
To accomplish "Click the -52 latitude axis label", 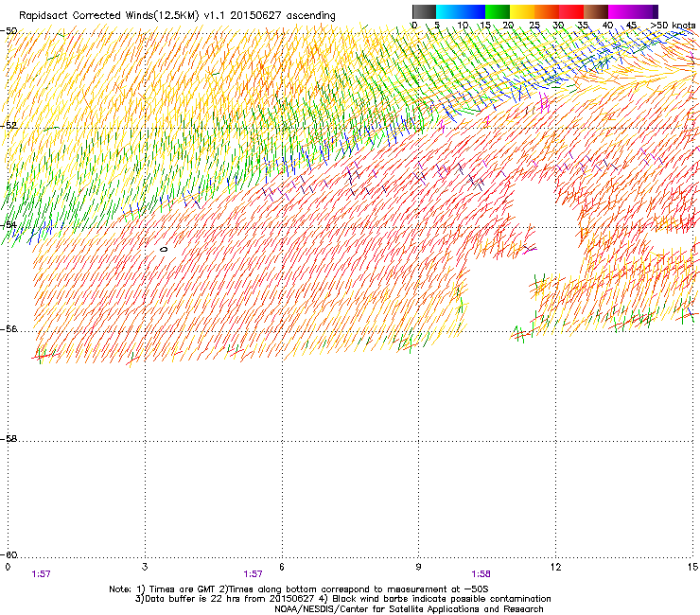I will tap(9, 126).
